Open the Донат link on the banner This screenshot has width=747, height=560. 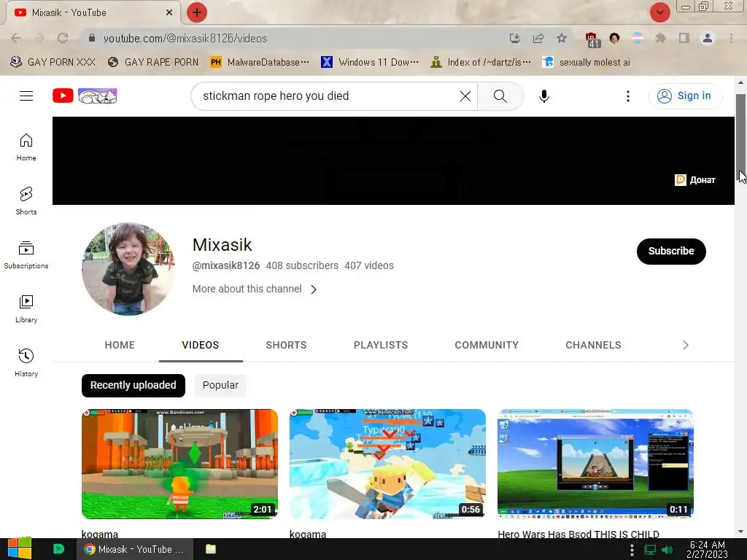[x=695, y=179]
